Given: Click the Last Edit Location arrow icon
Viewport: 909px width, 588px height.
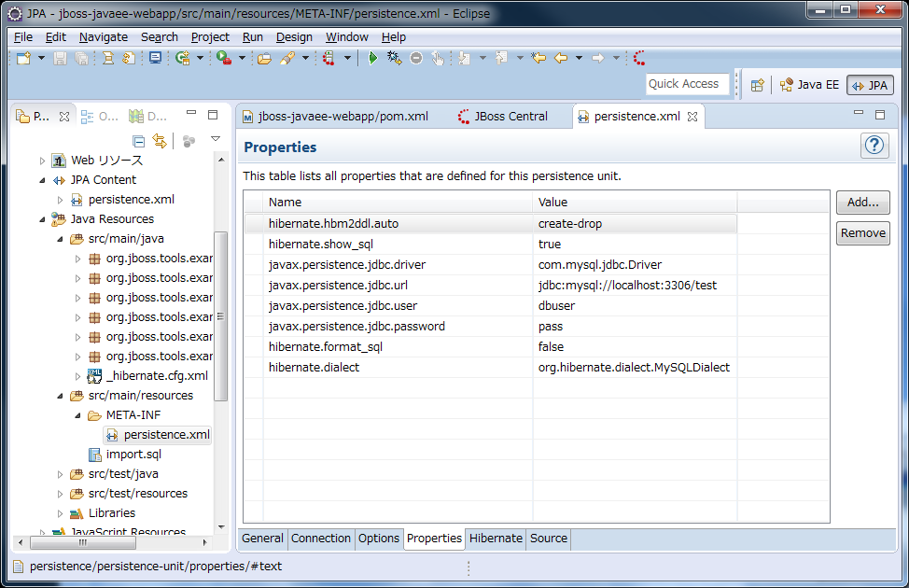Looking at the screenshot, I should pyautogui.click(x=538, y=58).
